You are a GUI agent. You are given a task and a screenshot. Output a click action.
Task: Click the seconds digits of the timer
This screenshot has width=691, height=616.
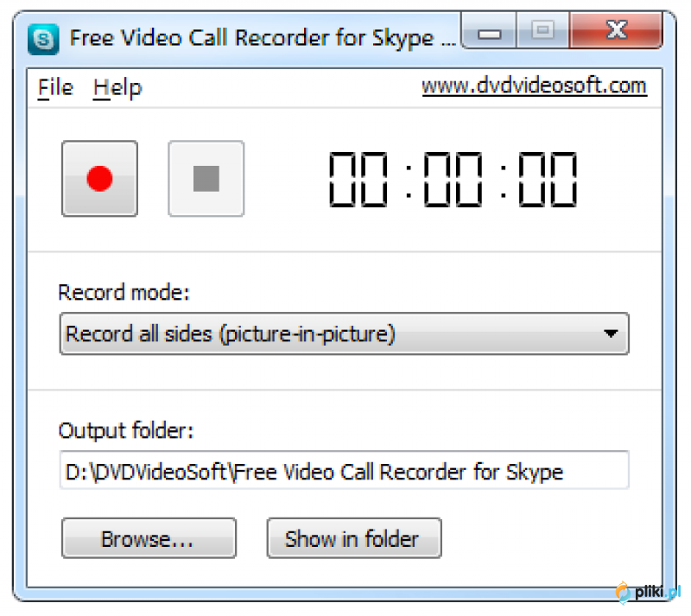(x=548, y=179)
